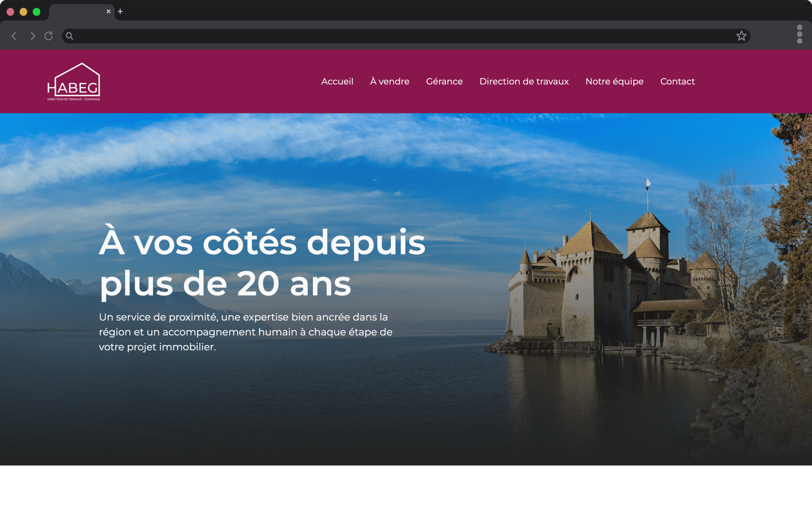Go to the Accueil page
This screenshot has height=508, width=812.
(337, 81)
